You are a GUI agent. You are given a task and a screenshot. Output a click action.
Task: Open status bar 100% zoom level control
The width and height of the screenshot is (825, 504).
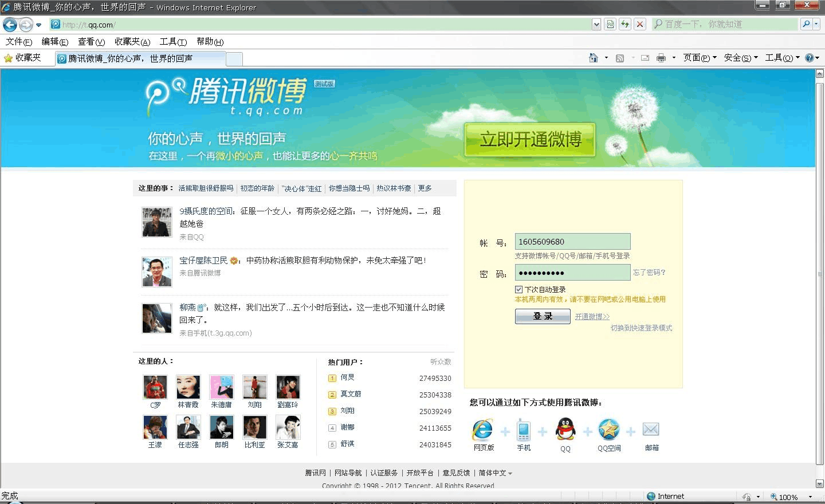(792, 497)
